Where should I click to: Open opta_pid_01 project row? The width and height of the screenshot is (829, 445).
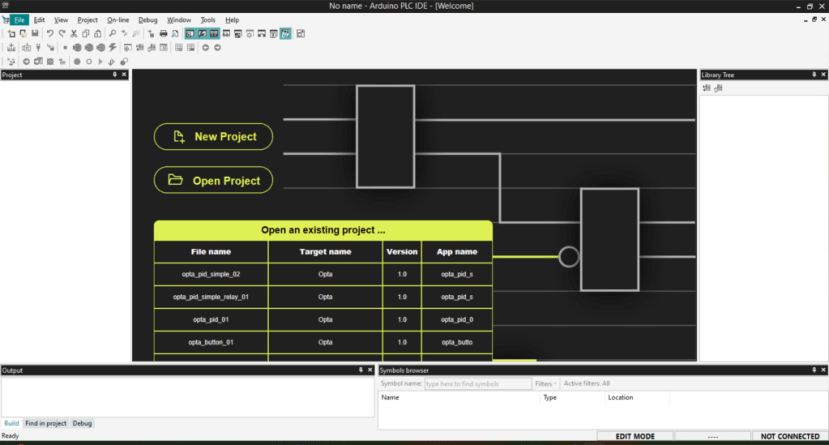click(x=323, y=320)
